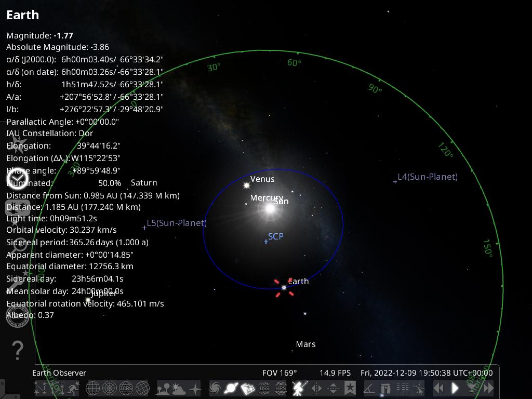Screen dimensions: 532x399
Task: Toggle constellation art figures
Action: 74,388
